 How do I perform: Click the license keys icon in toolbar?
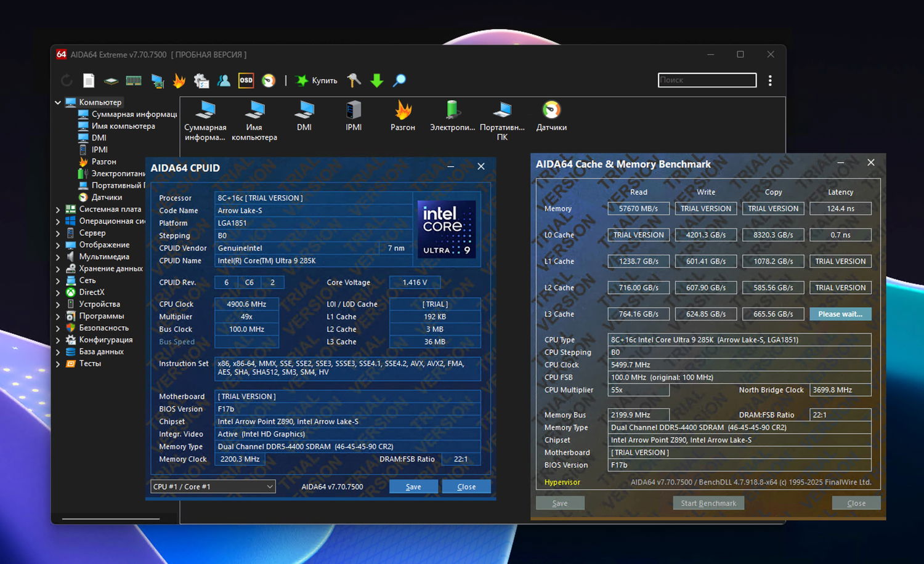coord(354,81)
